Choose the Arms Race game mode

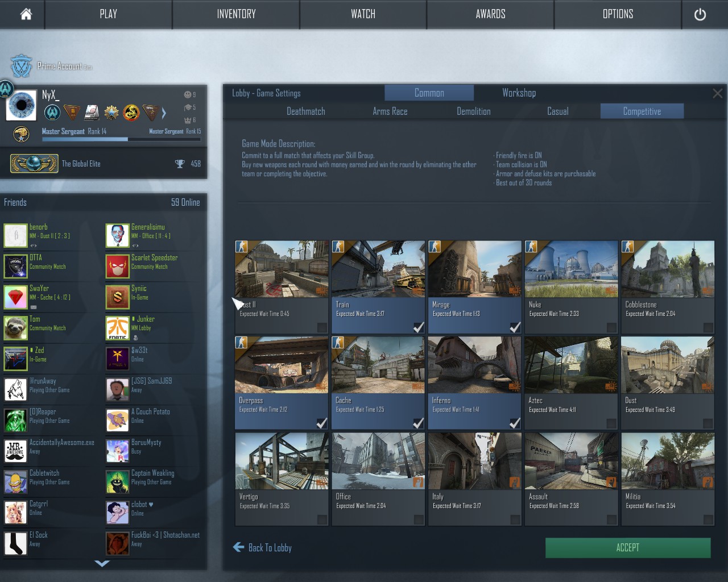[x=390, y=111]
